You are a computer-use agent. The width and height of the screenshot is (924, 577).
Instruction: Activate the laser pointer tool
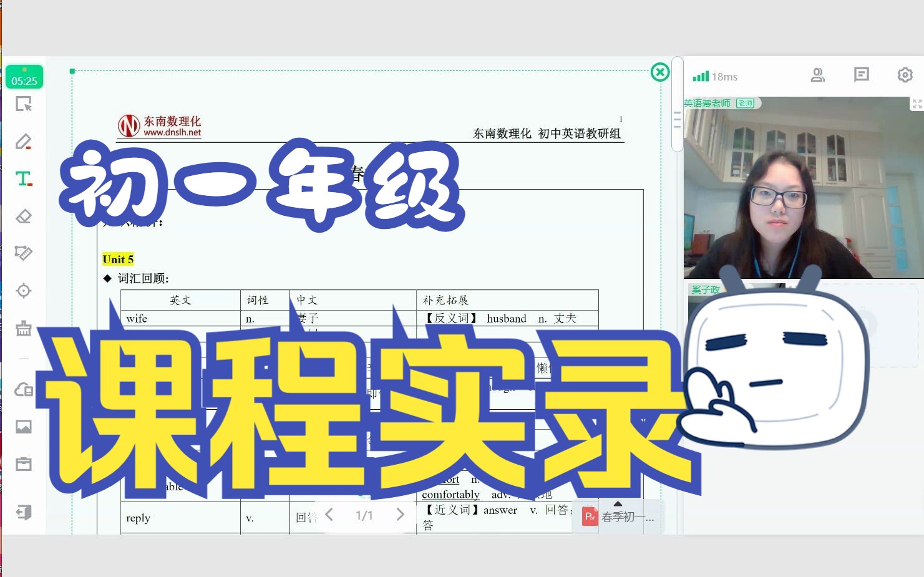click(24, 290)
